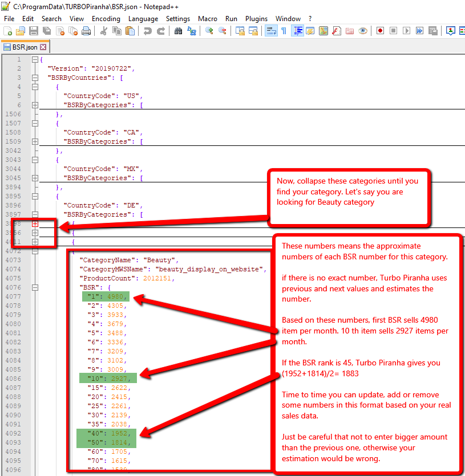The width and height of the screenshot is (465, 476).
Task: Select the BSR.json document tab
Action: (x=25, y=47)
